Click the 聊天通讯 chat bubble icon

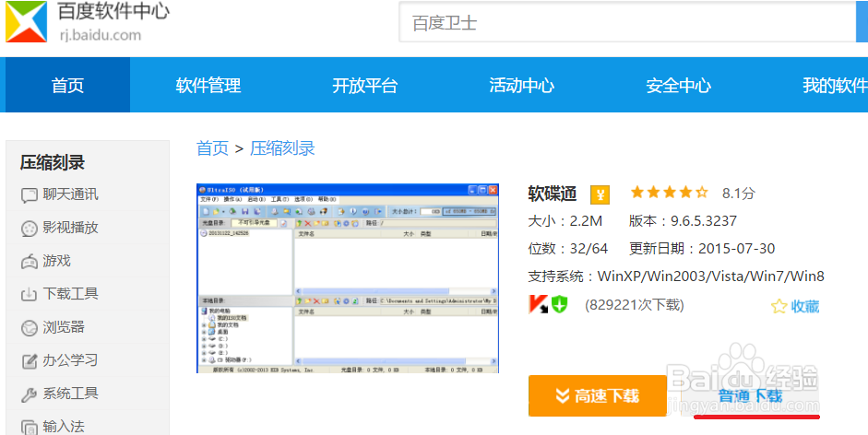pos(29,195)
